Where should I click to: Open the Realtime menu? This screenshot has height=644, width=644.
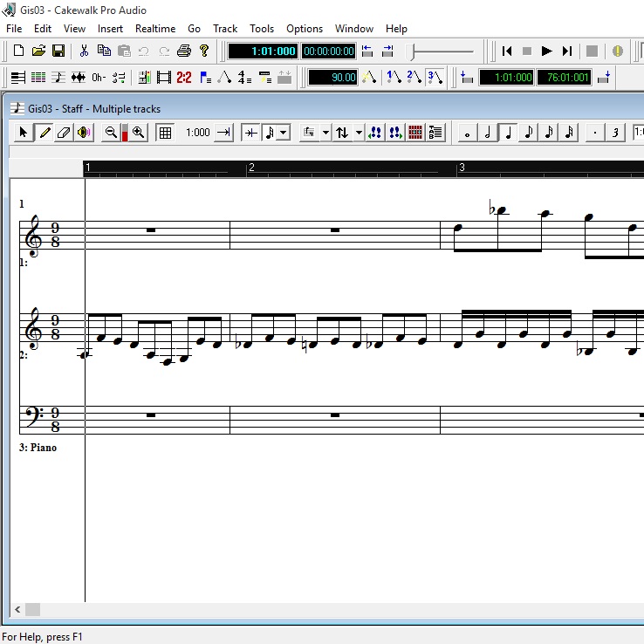155,29
